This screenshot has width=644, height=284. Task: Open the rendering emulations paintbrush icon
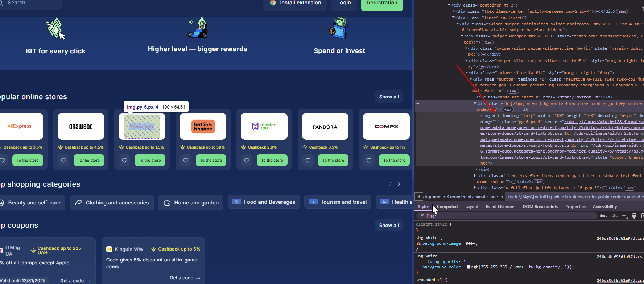pyautogui.click(x=634, y=216)
